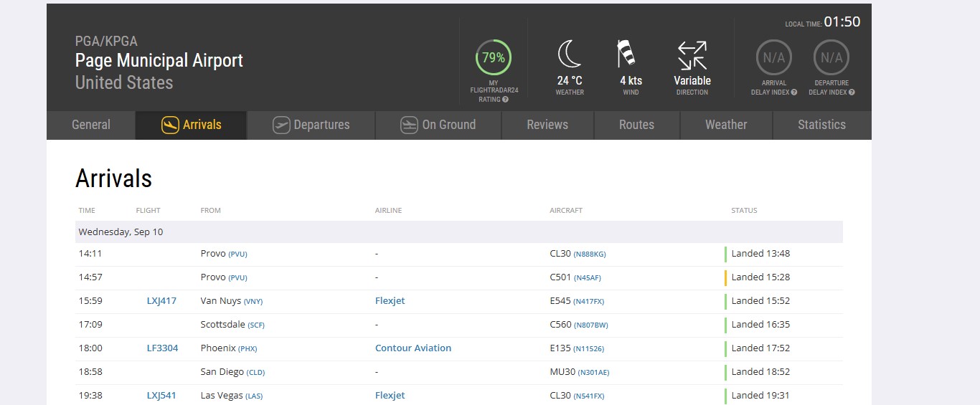The width and height of the screenshot is (980, 405).
Task: Click the help icon beside Departure Delay Index
Action: tap(852, 92)
